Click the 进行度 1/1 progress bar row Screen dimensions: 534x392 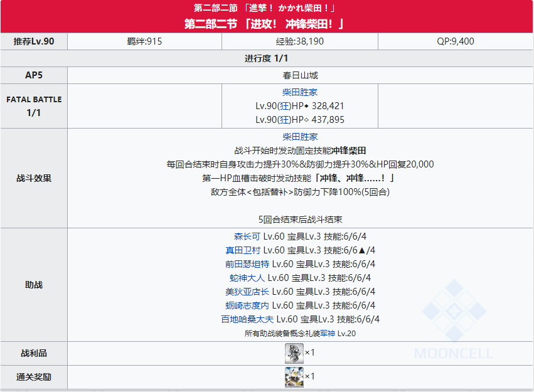267,58
